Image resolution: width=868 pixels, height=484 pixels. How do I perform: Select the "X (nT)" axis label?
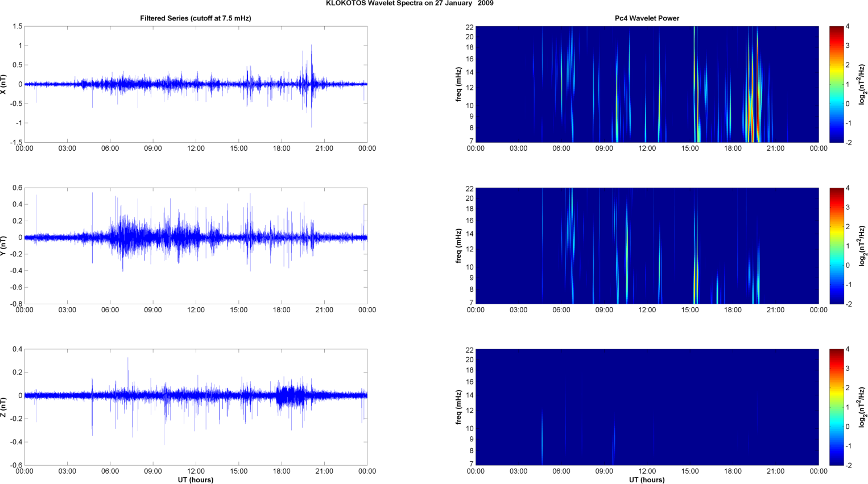pos(3,84)
